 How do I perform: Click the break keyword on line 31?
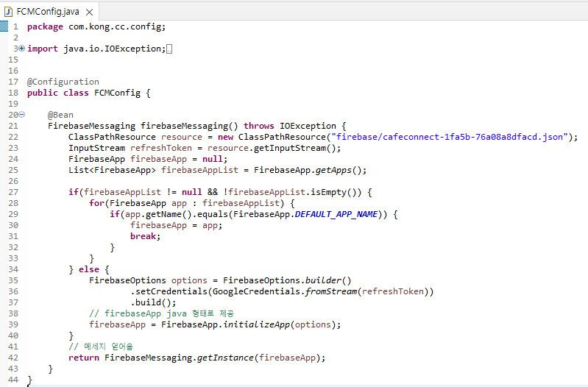pos(144,236)
